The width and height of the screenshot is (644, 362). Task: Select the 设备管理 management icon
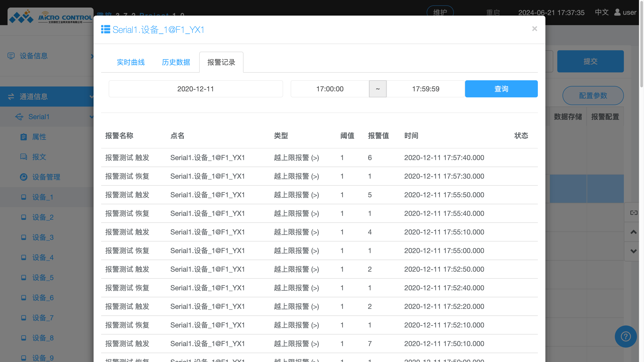(23, 177)
